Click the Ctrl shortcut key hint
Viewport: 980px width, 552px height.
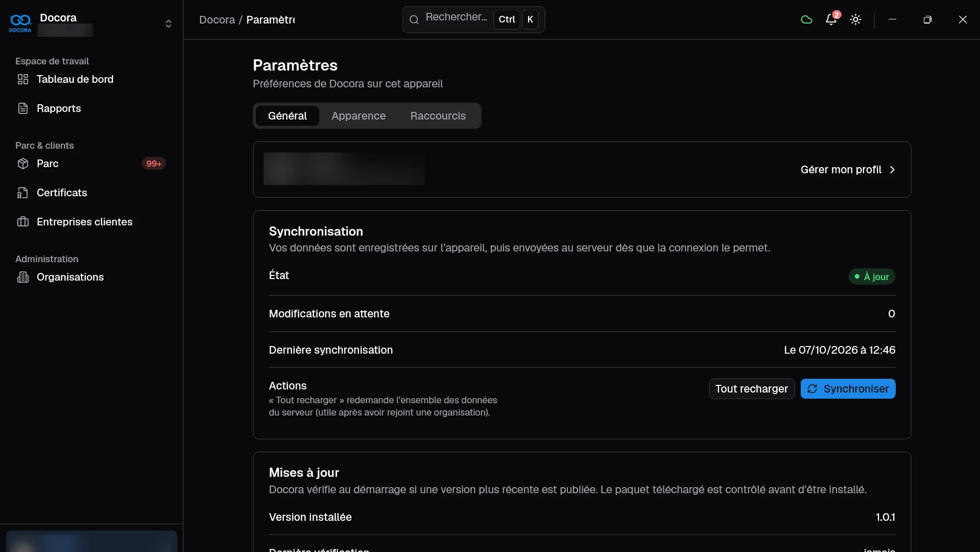(507, 19)
